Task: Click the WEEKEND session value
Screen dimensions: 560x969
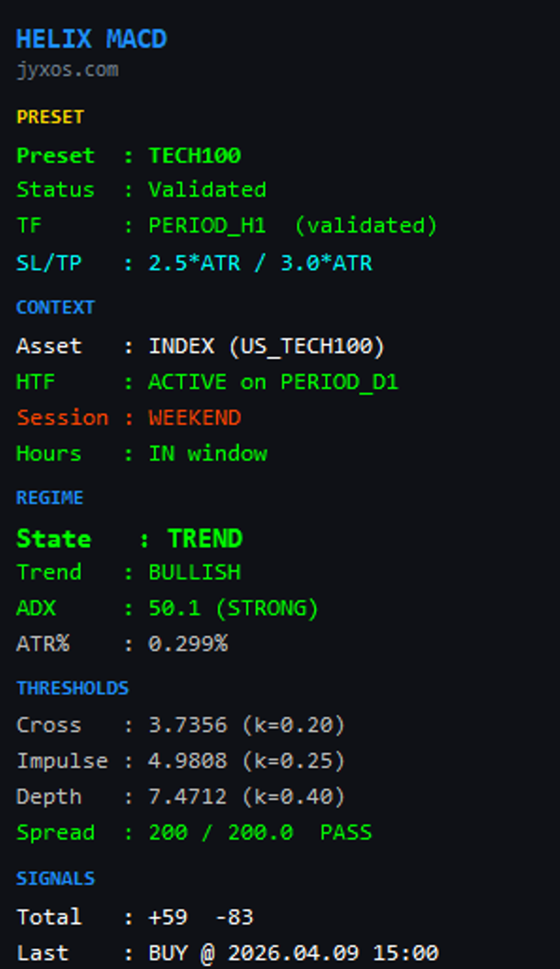Action: tap(194, 418)
